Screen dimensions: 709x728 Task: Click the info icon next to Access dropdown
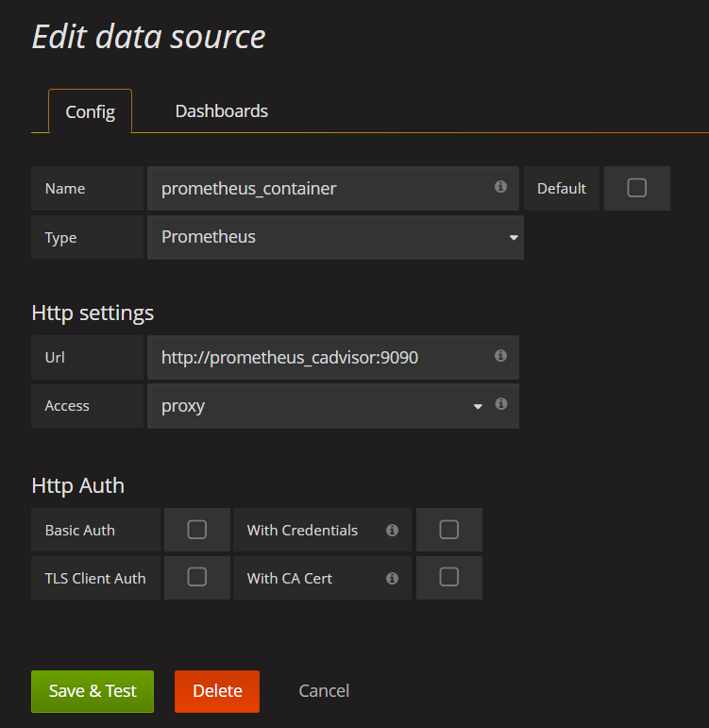point(501,404)
